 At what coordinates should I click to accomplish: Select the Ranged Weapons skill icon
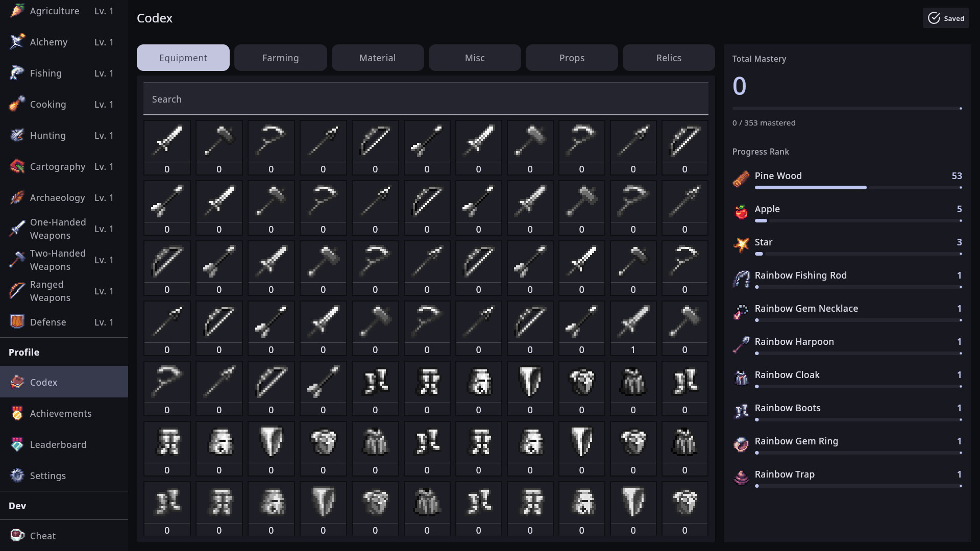coord(17,291)
